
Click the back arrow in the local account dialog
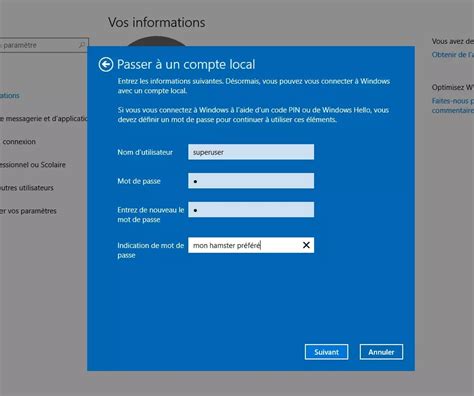106,64
